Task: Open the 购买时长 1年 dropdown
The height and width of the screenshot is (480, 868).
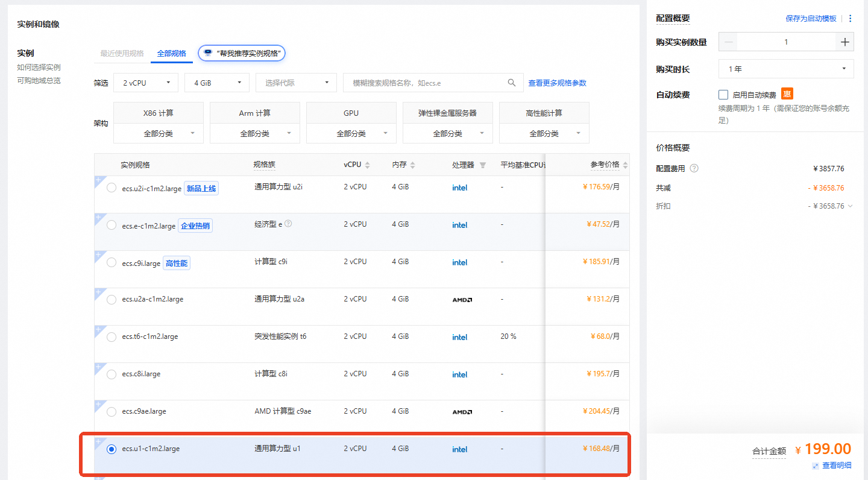Action: (x=786, y=69)
